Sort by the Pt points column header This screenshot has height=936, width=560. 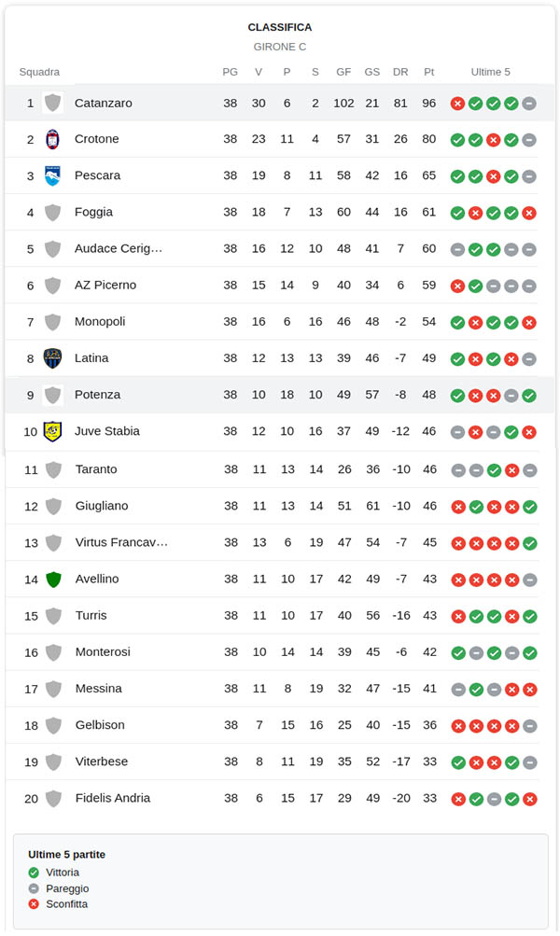pyautogui.click(x=429, y=72)
